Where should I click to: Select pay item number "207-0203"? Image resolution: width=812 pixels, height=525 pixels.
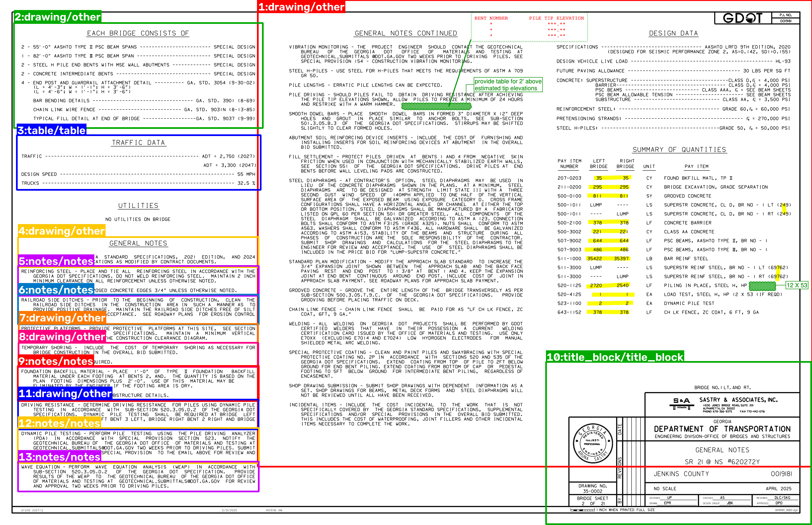pos(569,178)
